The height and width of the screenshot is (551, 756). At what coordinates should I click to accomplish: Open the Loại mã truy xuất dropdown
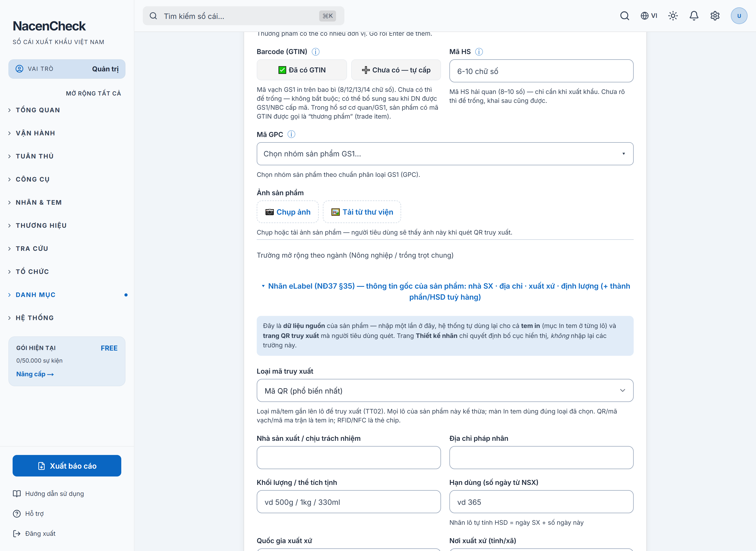coord(445,391)
